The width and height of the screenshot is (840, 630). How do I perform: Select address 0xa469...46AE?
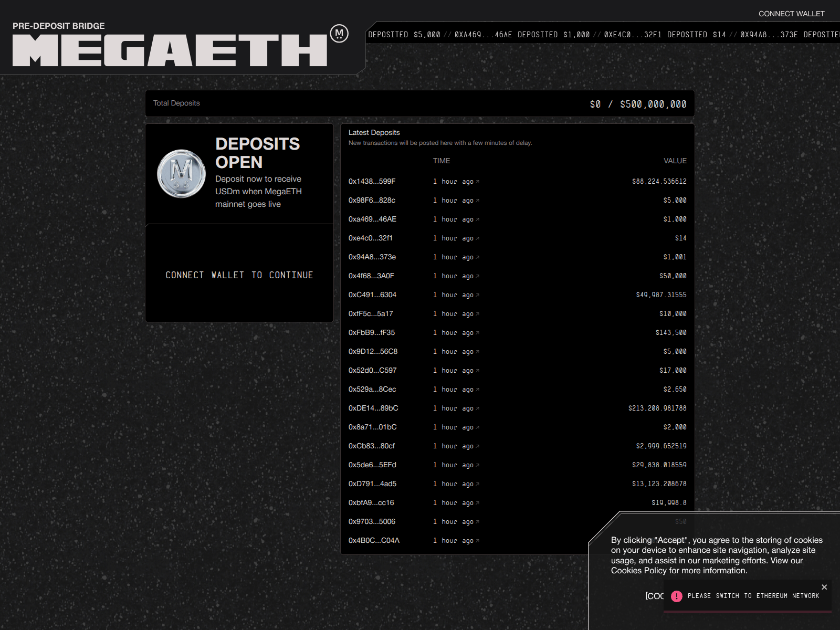pyautogui.click(x=373, y=219)
